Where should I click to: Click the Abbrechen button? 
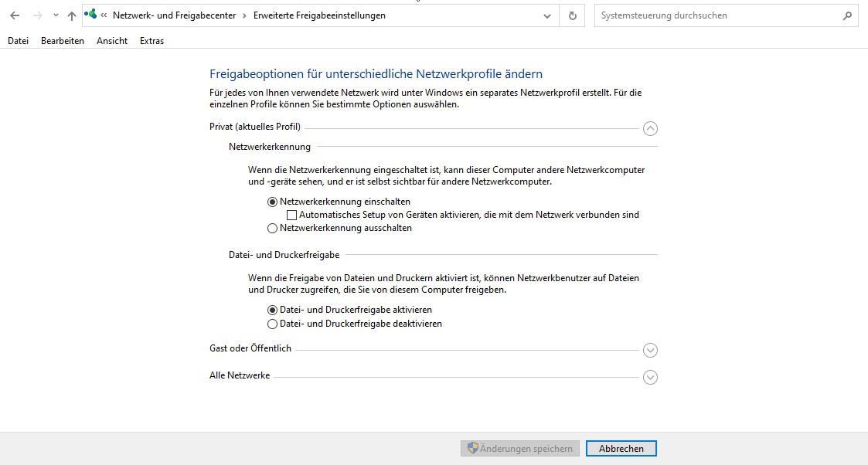(621, 449)
